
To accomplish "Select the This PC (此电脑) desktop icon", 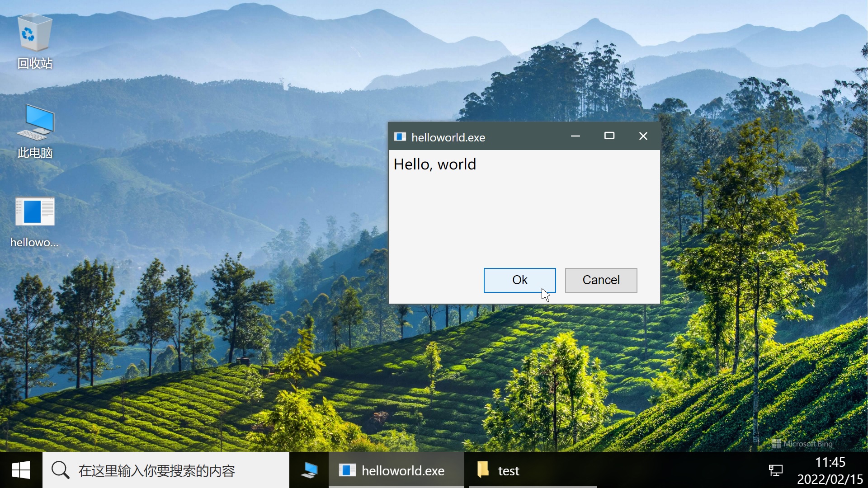I will 35,131.
